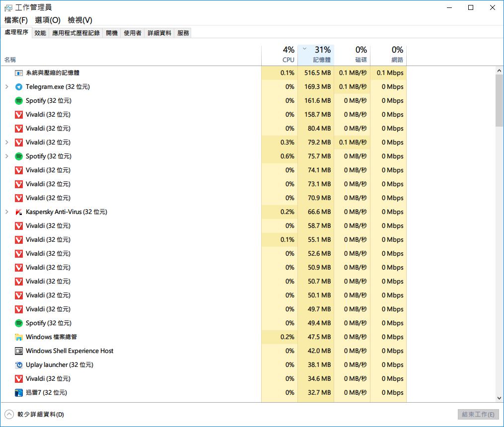Click the Task Manager title bar icon
This screenshot has width=504, height=427.
pos(8,8)
